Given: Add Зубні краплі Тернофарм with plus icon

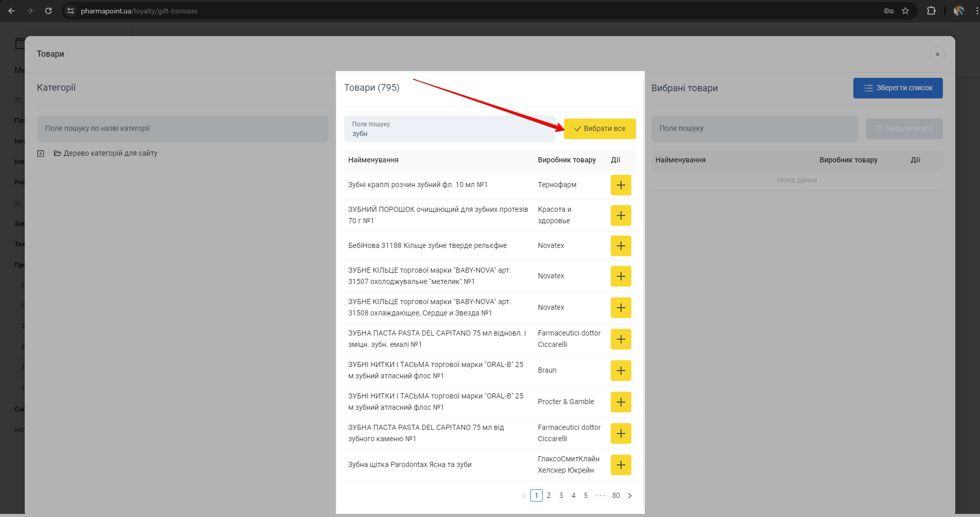Looking at the screenshot, I should tap(621, 185).
